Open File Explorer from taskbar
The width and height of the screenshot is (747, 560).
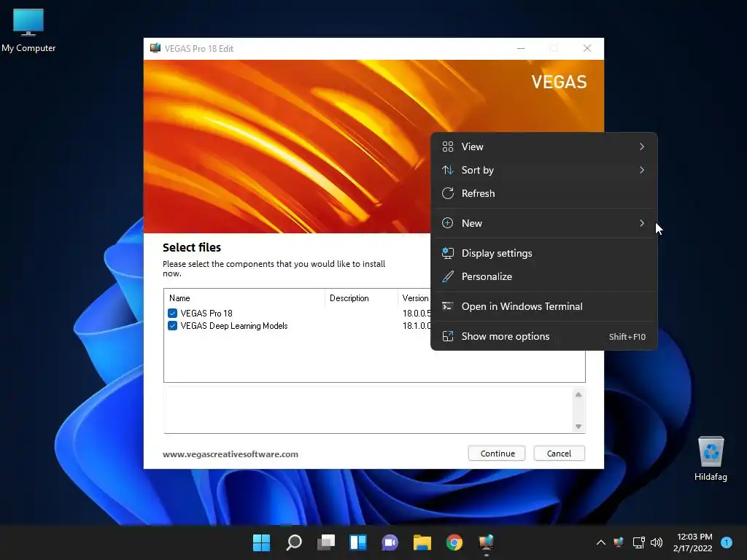pyautogui.click(x=422, y=542)
